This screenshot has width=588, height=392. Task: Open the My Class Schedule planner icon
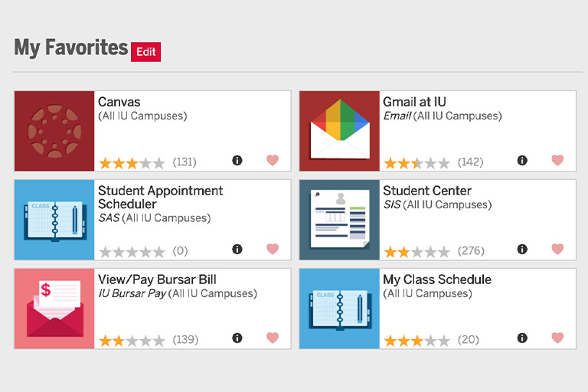[x=339, y=309]
